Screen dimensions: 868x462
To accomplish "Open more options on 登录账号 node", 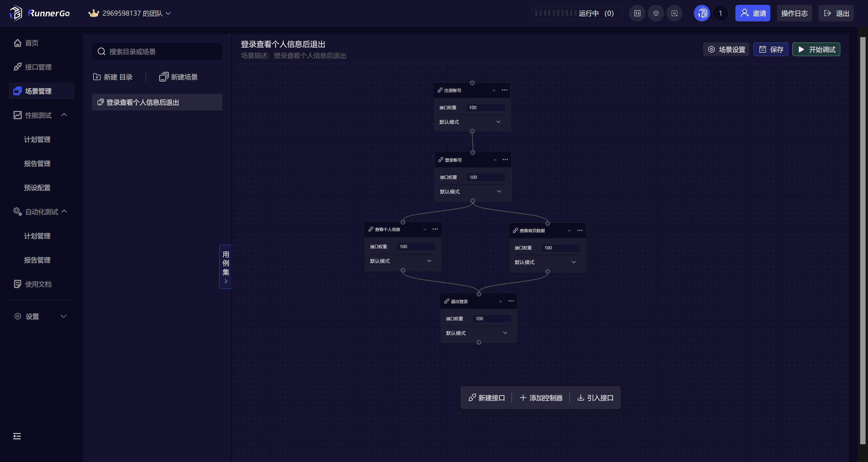I will (505, 160).
